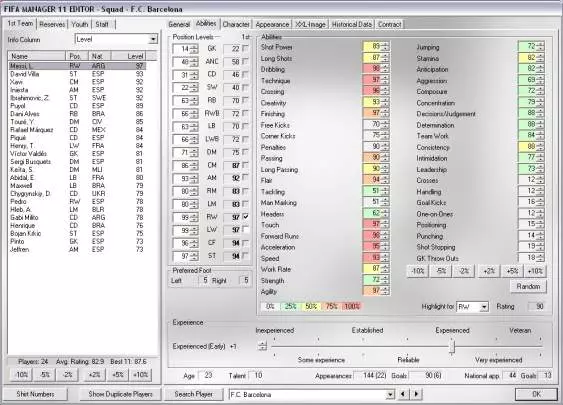The width and height of the screenshot is (563, 405).
Task: Open the Highlight for RW dropdown
Action: click(484, 307)
